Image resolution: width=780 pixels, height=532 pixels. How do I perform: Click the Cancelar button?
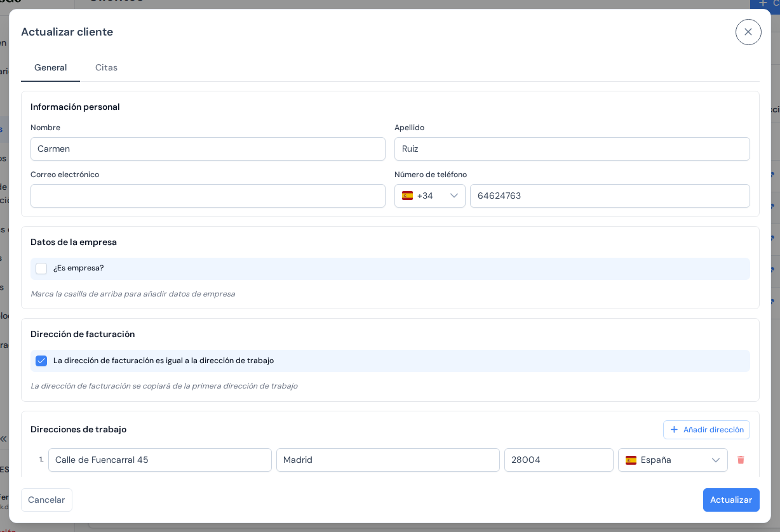tap(46, 500)
